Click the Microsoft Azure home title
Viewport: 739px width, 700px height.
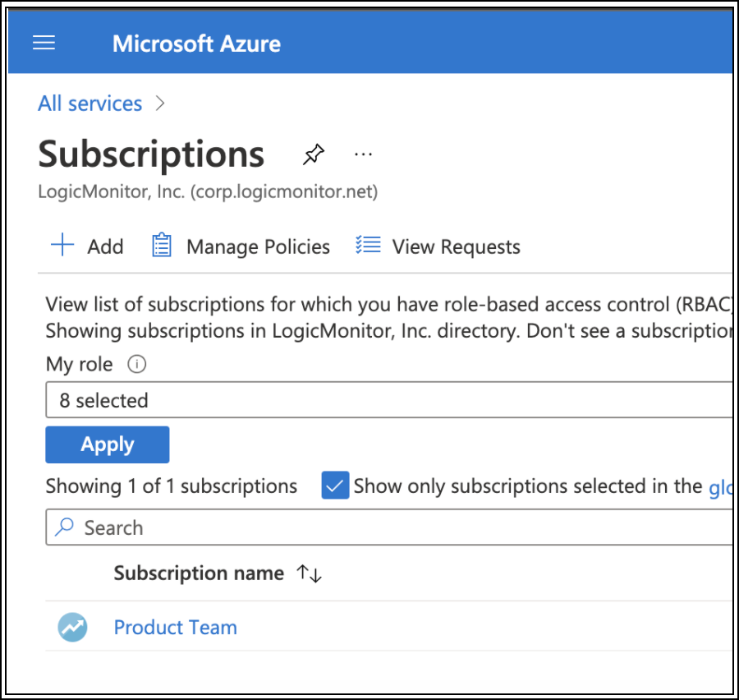click(196, 44)
